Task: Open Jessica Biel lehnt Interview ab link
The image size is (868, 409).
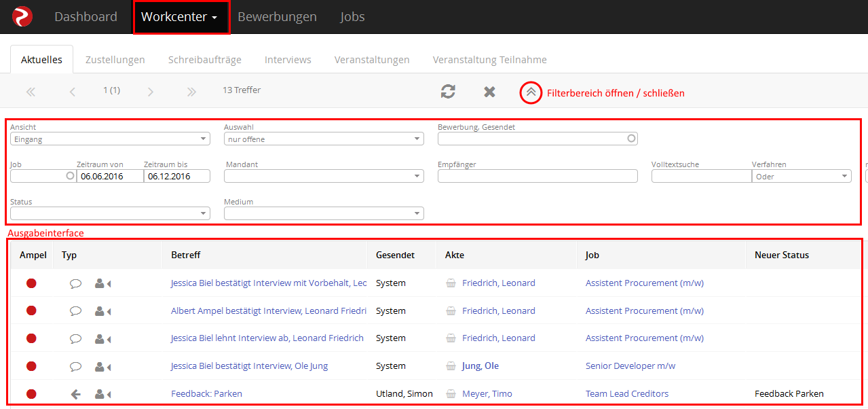Action: (x=267, y=338)
